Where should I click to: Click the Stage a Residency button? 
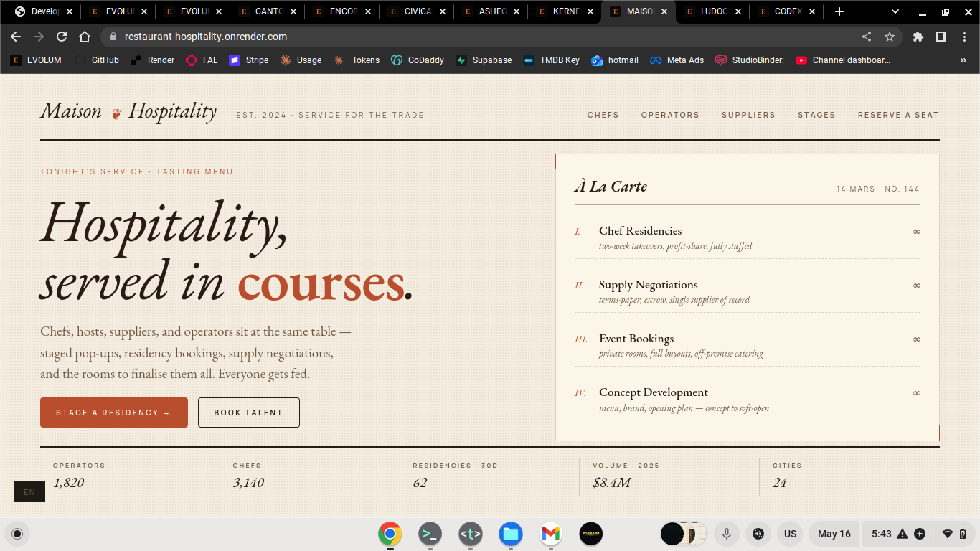click(x=114, y=413)
